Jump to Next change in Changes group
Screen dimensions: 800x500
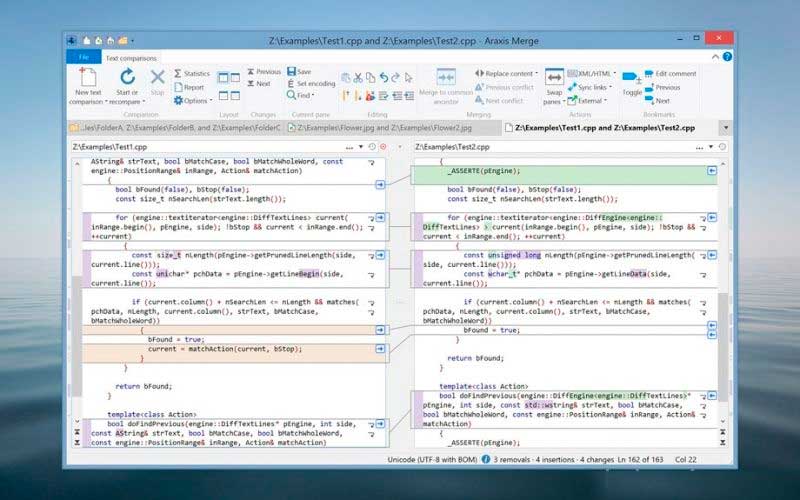click(259, 83)
